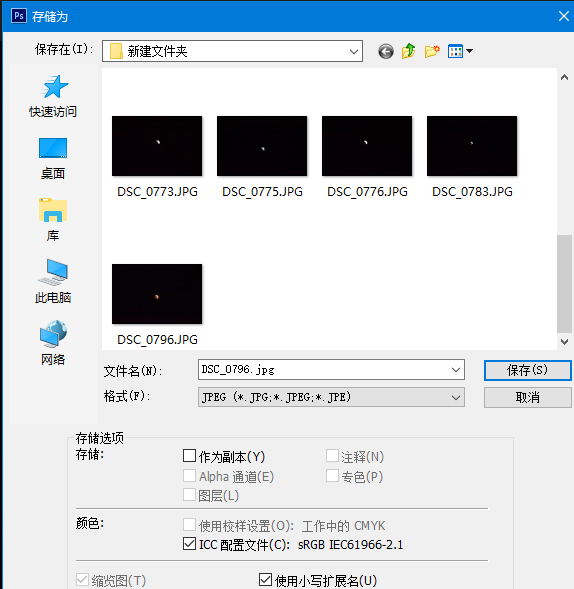Click file name label DSC_0796.JPG
This screenshot has height=589, width=574.
click(157, 340)
